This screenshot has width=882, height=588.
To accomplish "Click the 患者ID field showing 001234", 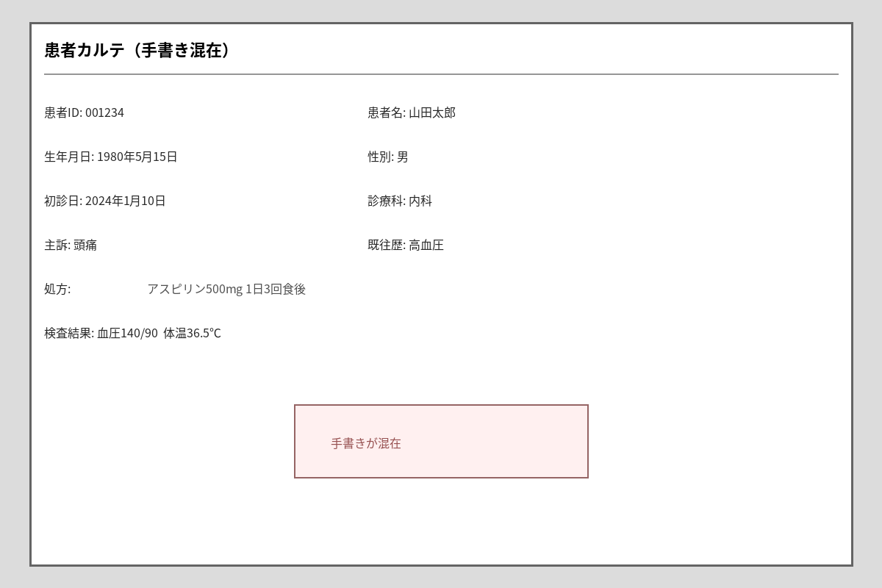I will [x=83, y=112].
